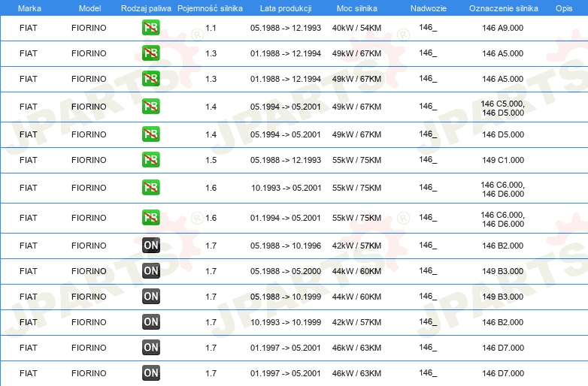
Task: Click the Moc silnika column header
Action: tap(357, 8)
